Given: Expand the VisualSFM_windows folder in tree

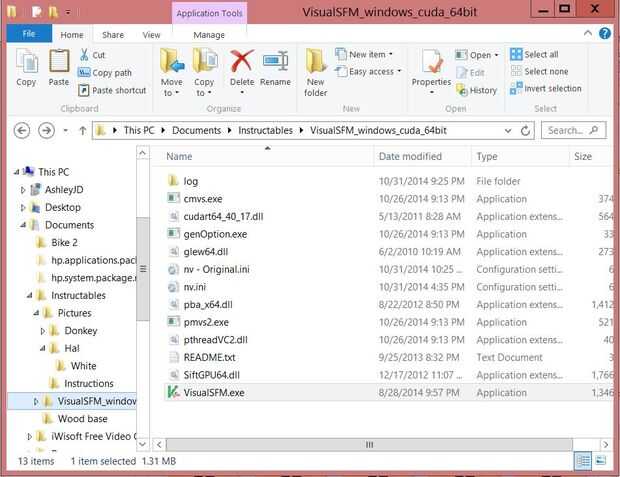Looking at the screenshot, I should 36,401.
